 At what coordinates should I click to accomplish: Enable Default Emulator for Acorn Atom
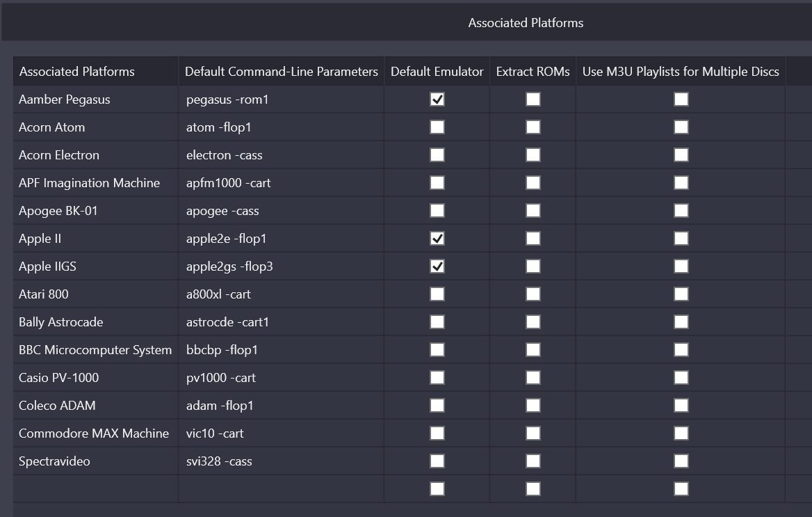437,127
